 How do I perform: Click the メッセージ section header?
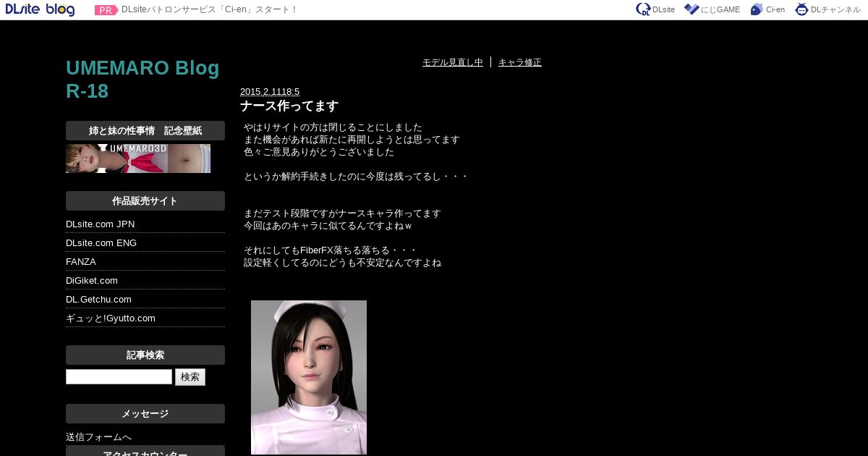145,414
